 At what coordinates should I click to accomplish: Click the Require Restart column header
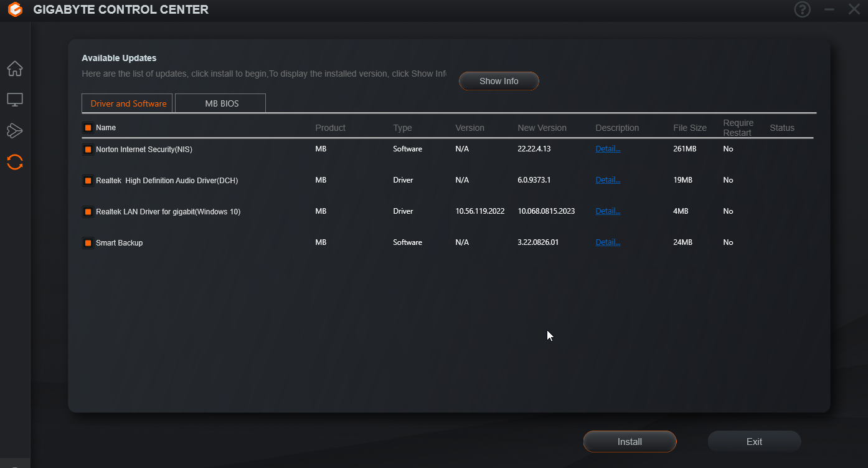(x=738, y=128)
